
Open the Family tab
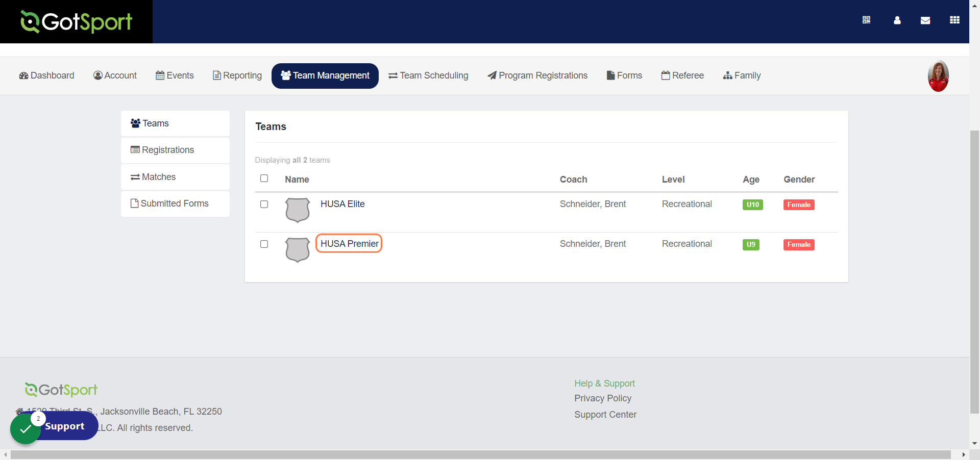(742, 75)
